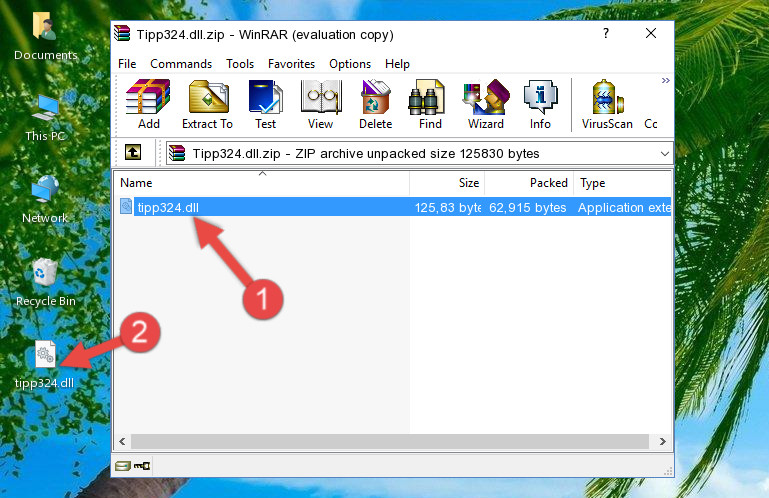Viewport: 769px width, 498px height.
Task: Expand the archive path dropdown
Action: pos(665,154)
